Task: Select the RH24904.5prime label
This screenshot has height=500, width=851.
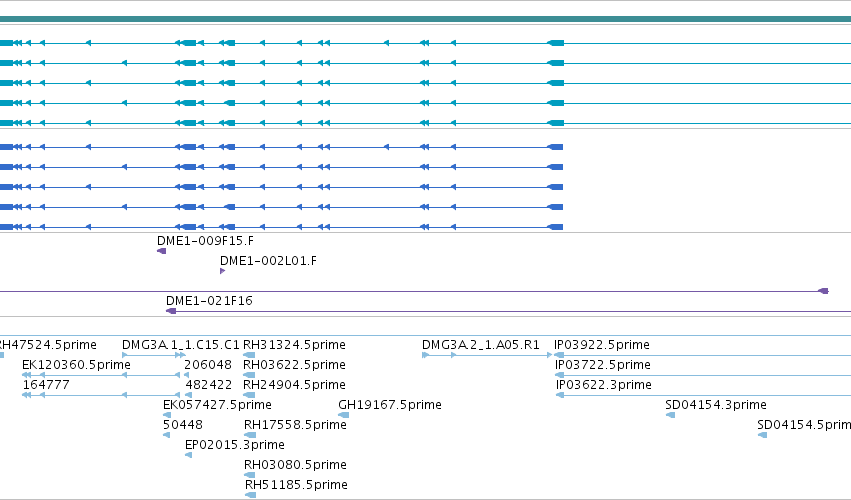Action: 294,385
